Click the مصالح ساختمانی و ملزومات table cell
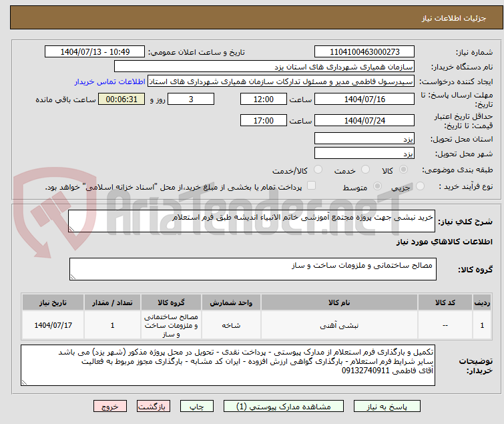This screenshot has height=424, width=504. 171,325
